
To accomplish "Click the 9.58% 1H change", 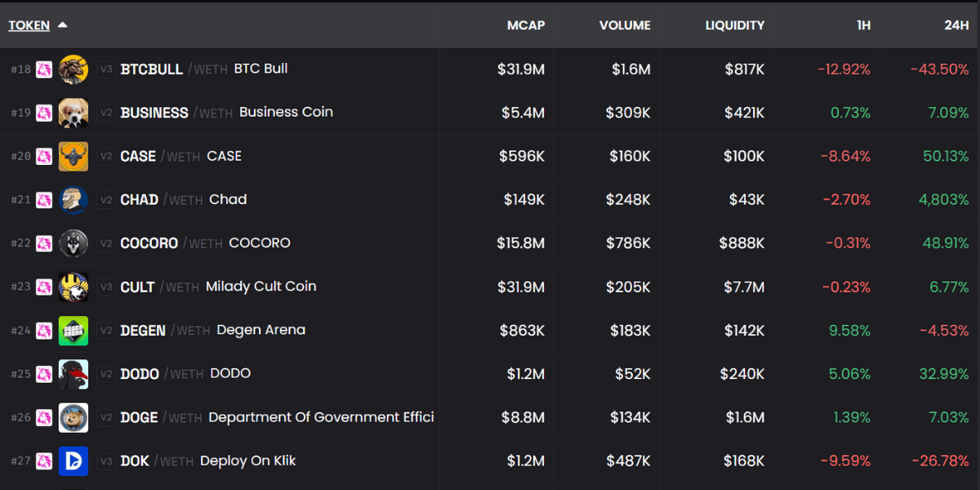I will tap(850, 331).
